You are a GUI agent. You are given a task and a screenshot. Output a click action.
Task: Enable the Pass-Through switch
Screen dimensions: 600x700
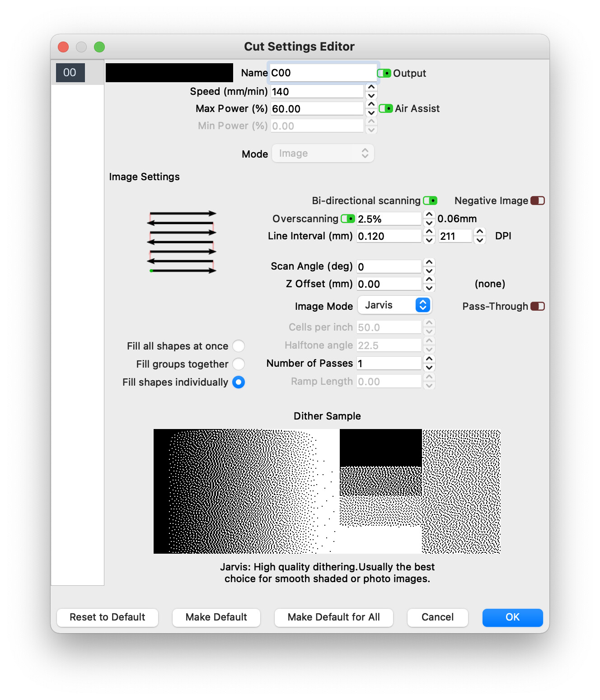(538, 306)
